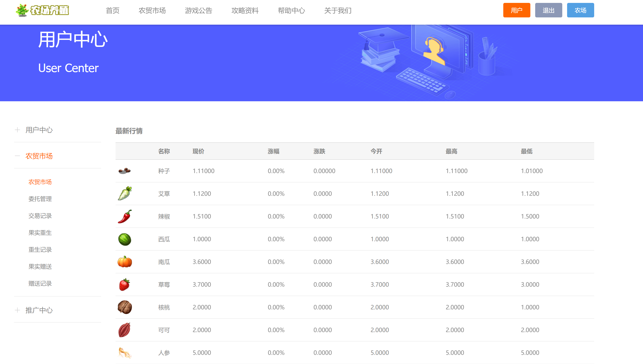Click the seed (种子) item icon
The width and height of the screenshot is (643, 364).
(124, 171)
